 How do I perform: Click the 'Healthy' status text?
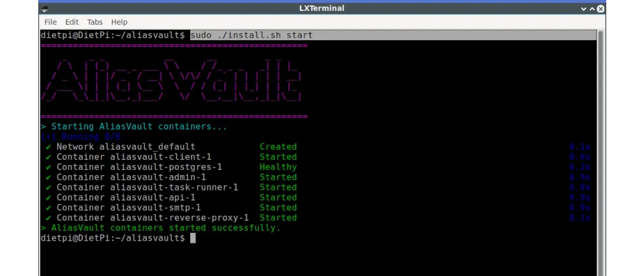[x=278, y=167]
